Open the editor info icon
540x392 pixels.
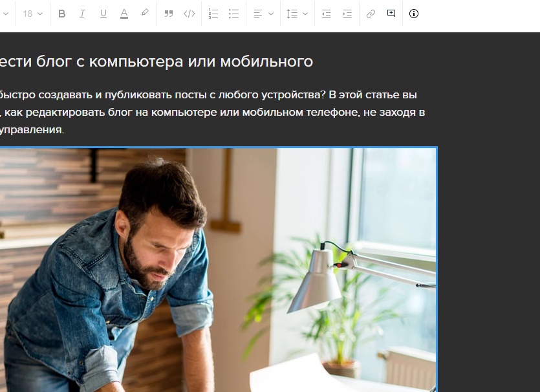[x=414, y=14]
